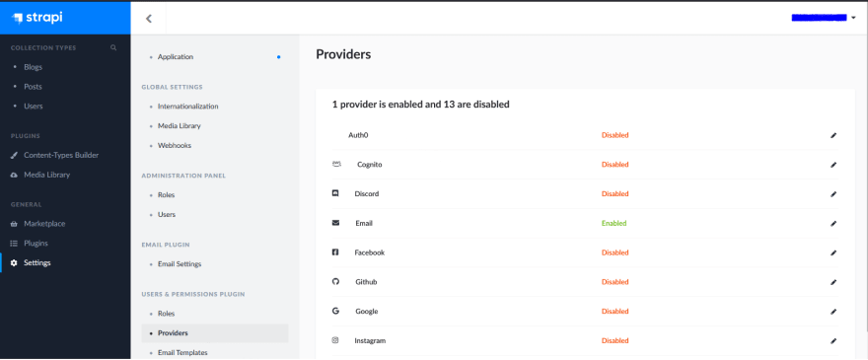Click the Facebook provider name

(369, 252)
